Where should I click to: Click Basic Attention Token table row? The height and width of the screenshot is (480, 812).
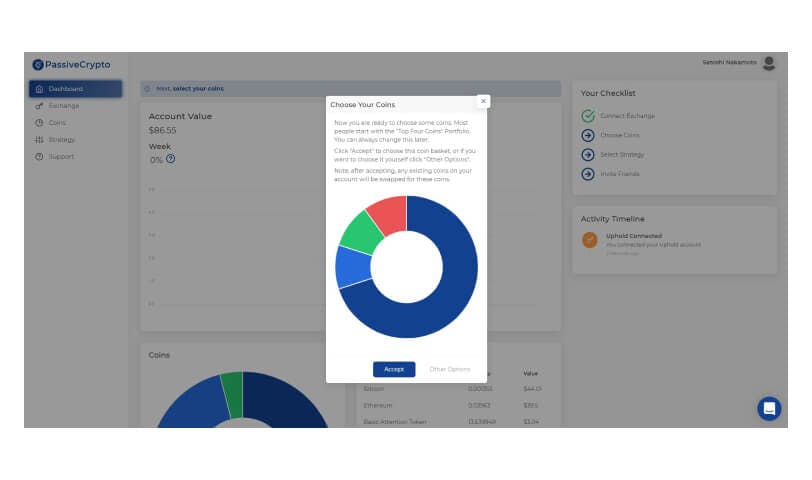pyautogui.click(x=452, y=422)
